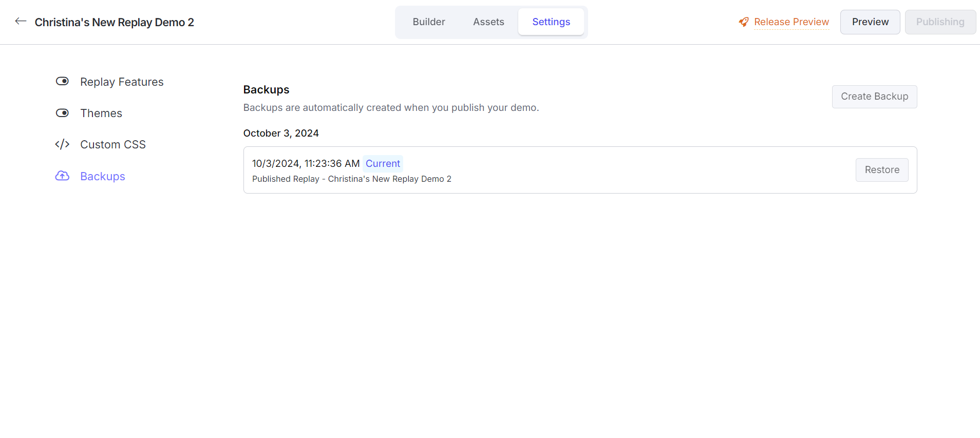The width and height of the screenshot is (980, 438).
Task: Click the Replay Features toggle icon
Action: [x=62, y=81]
